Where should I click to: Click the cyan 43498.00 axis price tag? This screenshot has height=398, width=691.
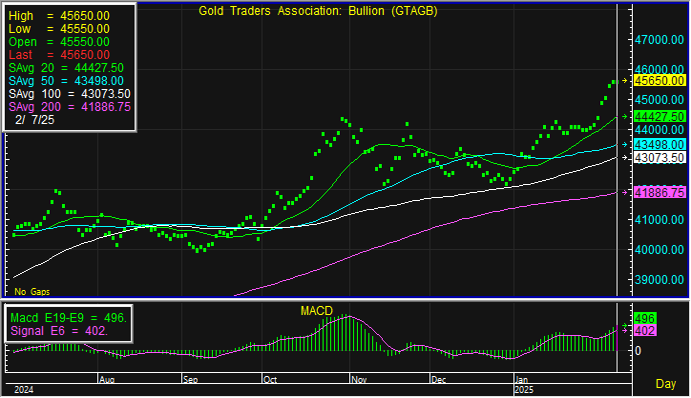click(659, 145)
